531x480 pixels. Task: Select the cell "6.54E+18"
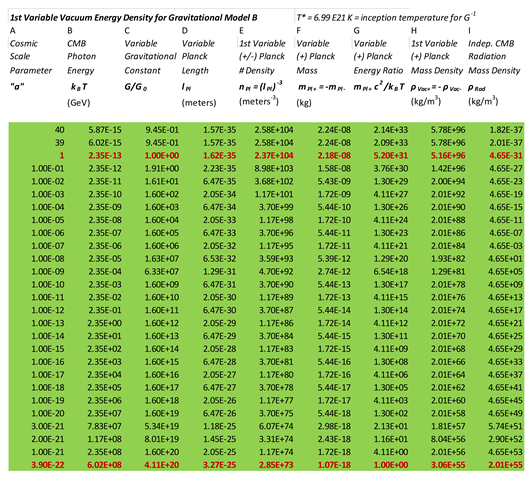point(391,271)
